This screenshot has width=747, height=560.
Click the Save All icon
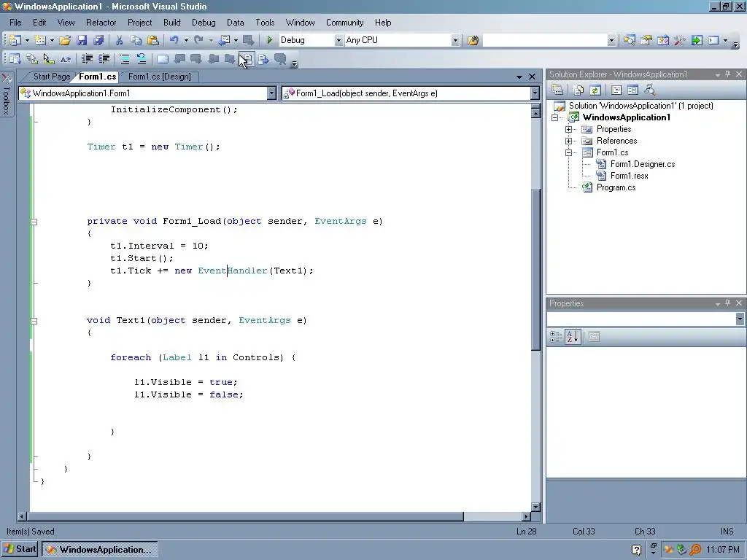98,41
